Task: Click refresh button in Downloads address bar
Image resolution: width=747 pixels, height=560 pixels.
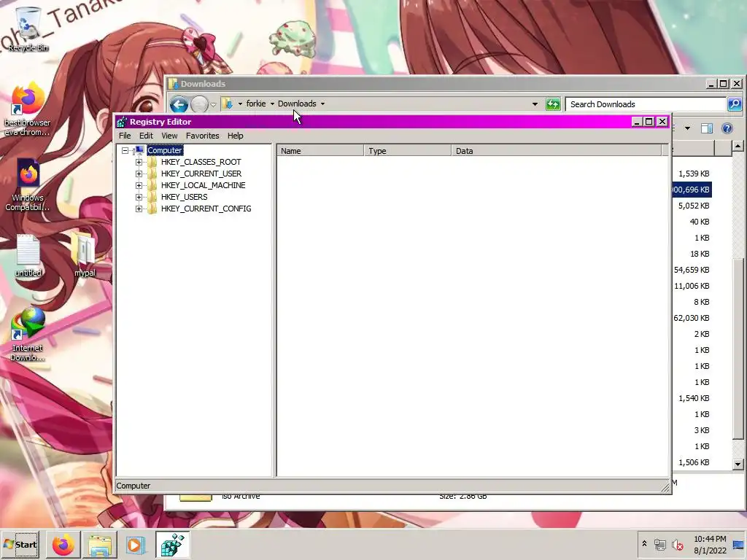Action: (553, 104)
